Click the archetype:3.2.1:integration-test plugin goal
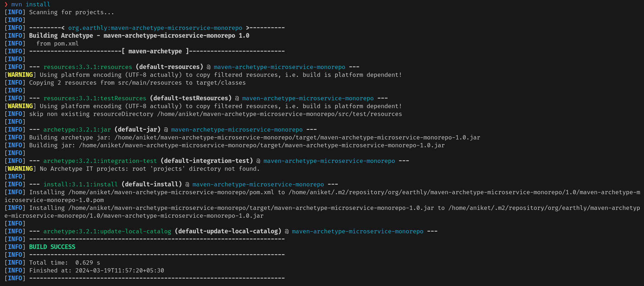 100,161
